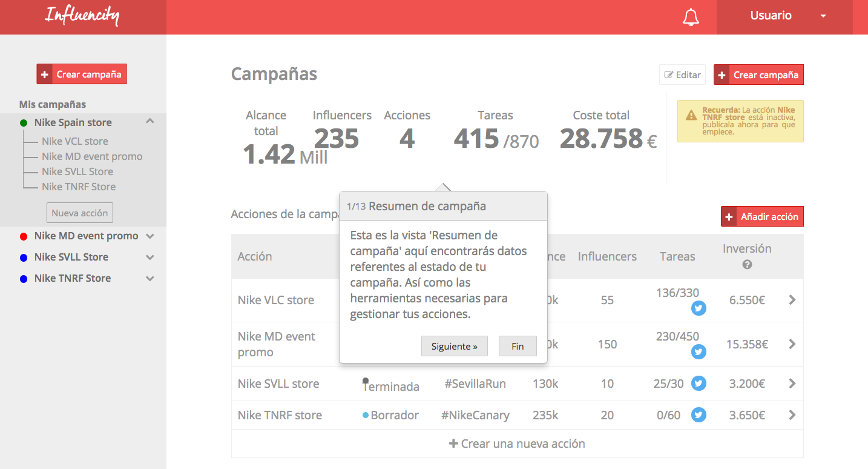Click the Influencity logo

coord(82,16)
